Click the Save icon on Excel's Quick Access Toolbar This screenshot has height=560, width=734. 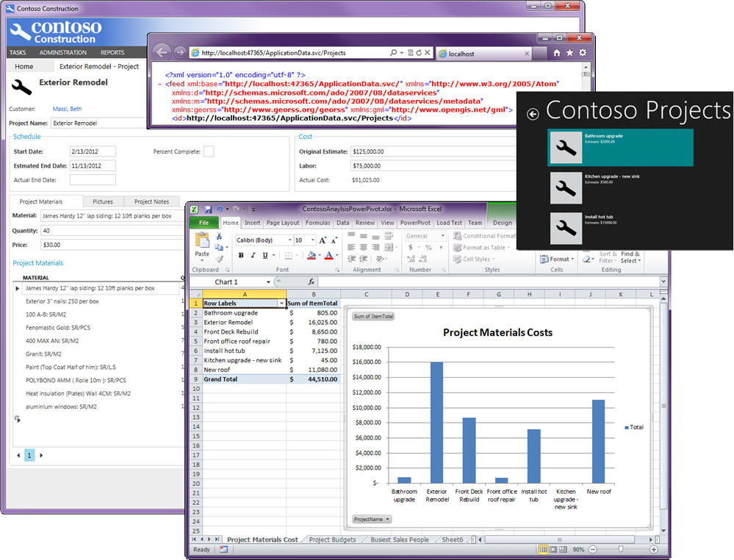(x=209, y=208)
